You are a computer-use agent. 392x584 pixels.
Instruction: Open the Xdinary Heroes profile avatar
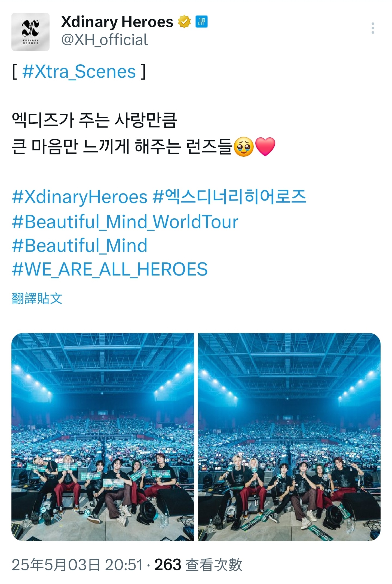pos(30,32)
